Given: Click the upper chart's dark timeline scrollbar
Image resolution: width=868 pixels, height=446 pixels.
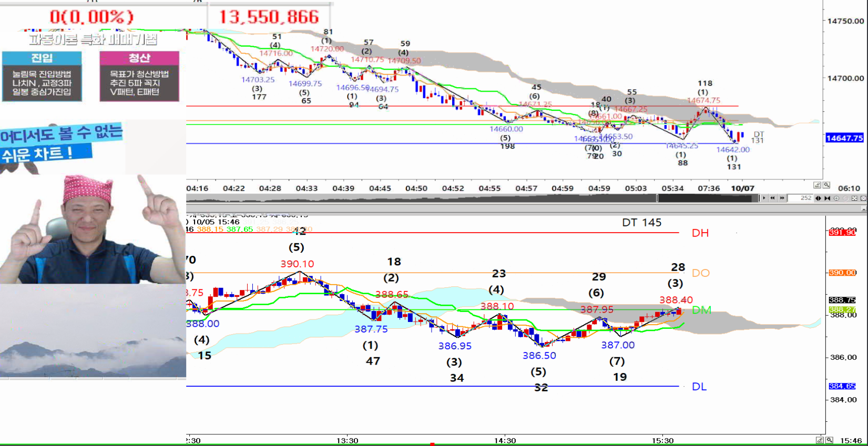Looking at the screenshot, I should point(421,198).
